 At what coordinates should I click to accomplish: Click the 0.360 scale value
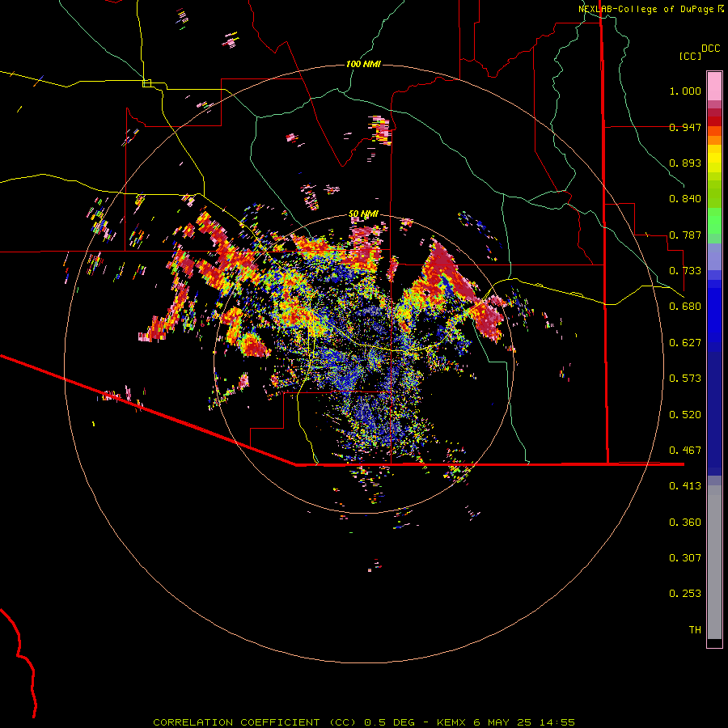(685, 523)
